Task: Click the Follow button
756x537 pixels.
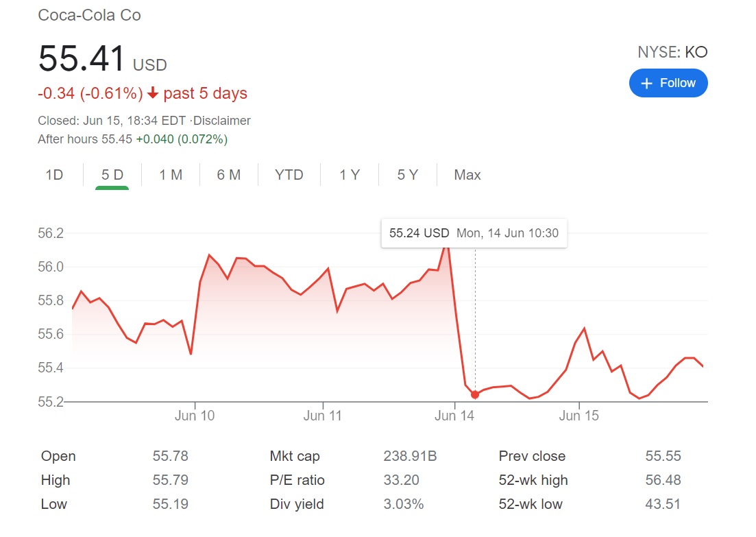Action: click(668, 83)
